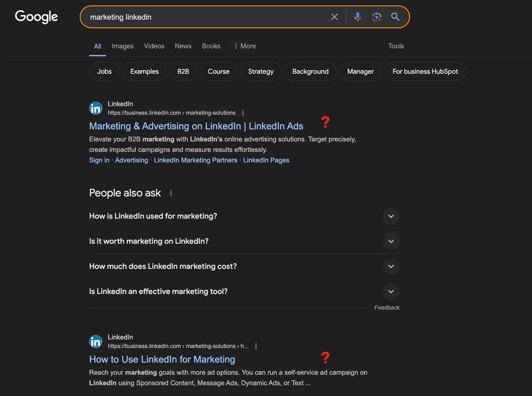This screenshot has width=532, height=396.
Task: Click the Google logo
Action: pyautogui.click(x=36, y=17)
